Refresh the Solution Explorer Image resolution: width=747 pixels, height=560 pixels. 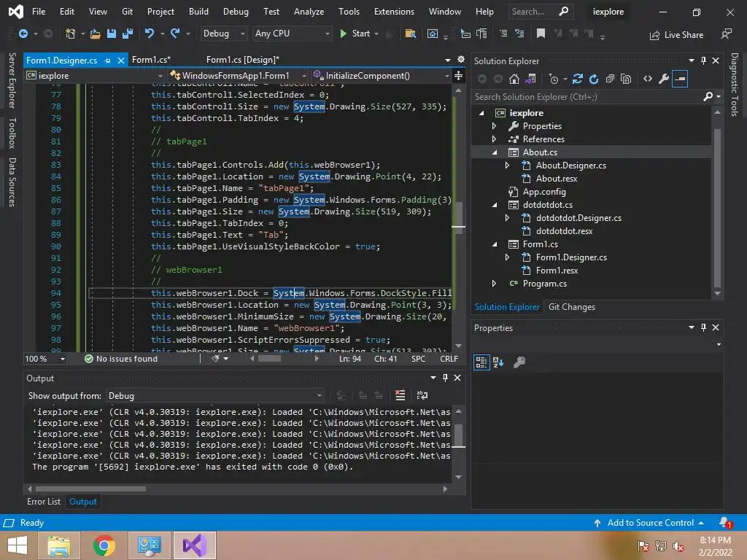click(594, 79)
